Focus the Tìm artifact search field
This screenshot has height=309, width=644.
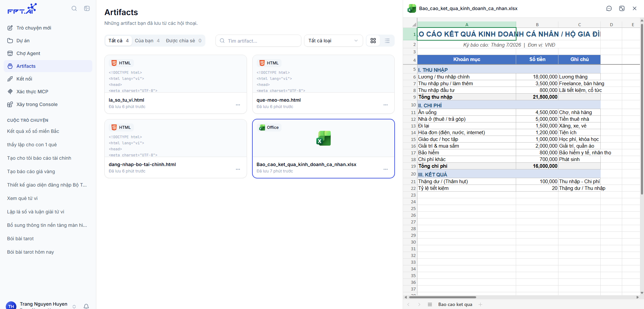[258, 41]
